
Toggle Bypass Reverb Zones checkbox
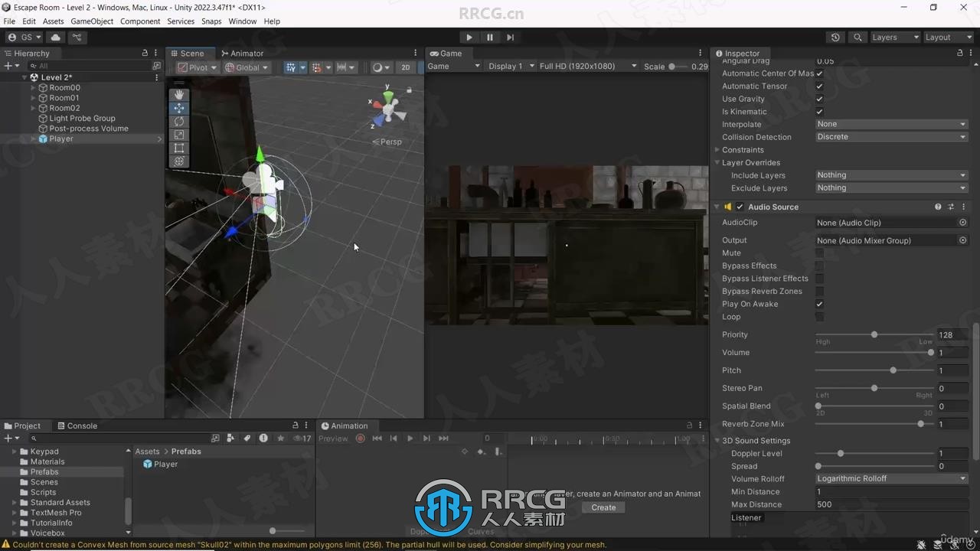click(819, 291)
